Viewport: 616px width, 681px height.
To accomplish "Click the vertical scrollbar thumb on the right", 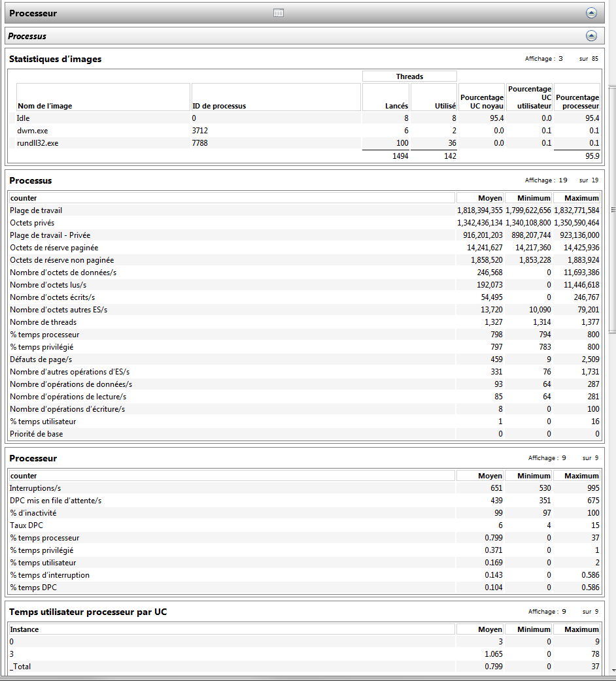I will point(613,210).
